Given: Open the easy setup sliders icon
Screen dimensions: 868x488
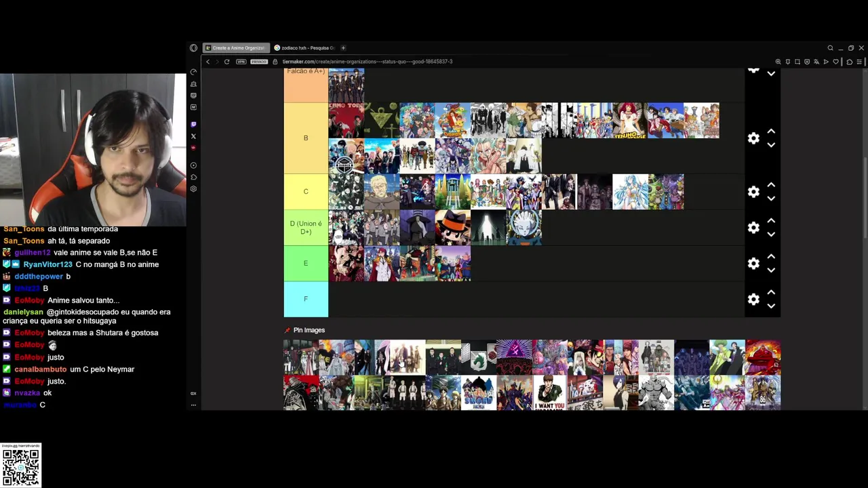Looking at the screenshot, I should tap(859, 62).
